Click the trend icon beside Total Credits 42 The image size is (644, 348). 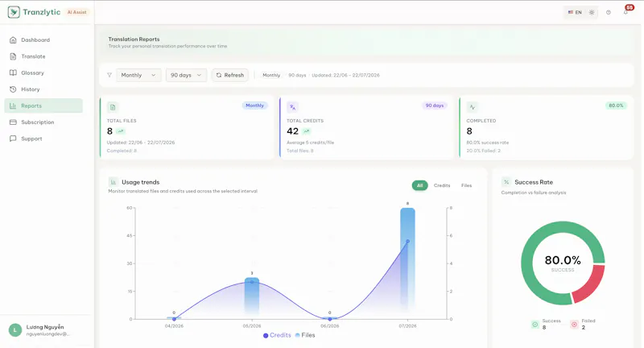(x=307, y=131)
